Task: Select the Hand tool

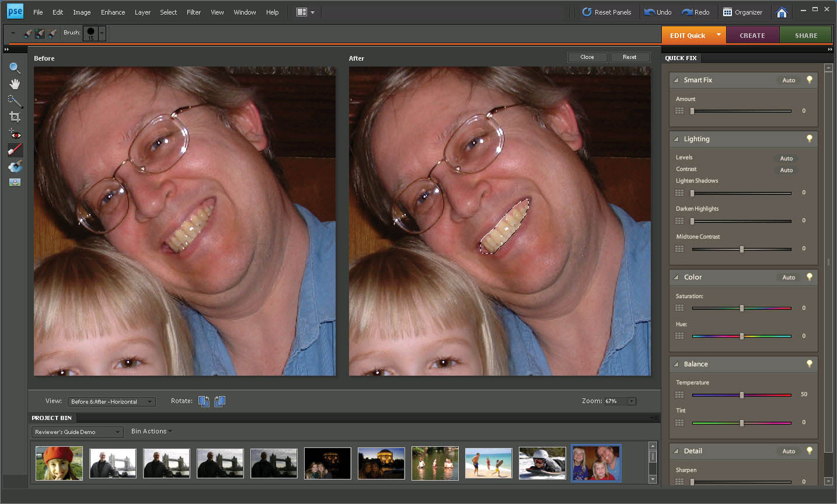Action: [15, 85]
